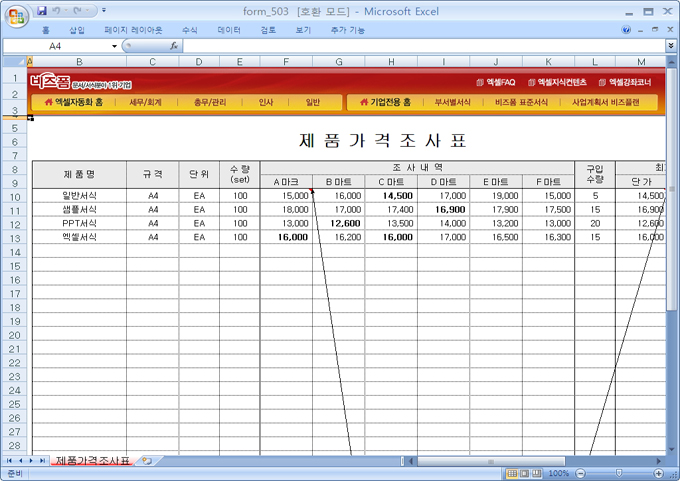This screenshot has width=680, height=481.
Task: Click the insert function fx icon
Action: pyautogui.click(x=174, y=46)
